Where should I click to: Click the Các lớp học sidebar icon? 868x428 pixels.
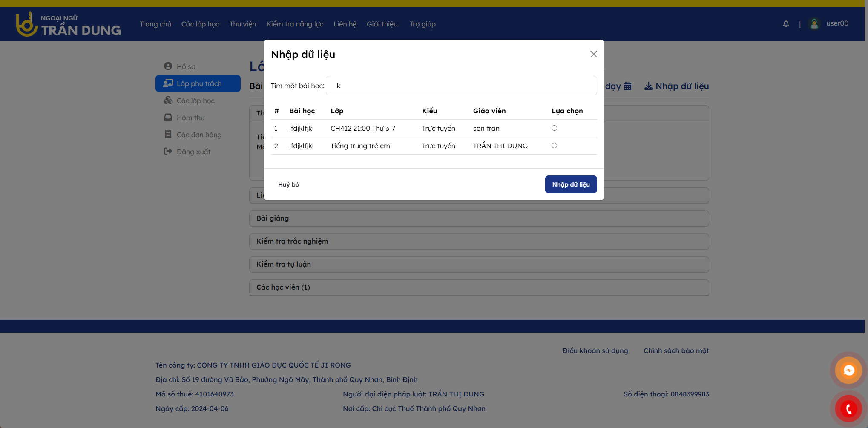(168, 100)
